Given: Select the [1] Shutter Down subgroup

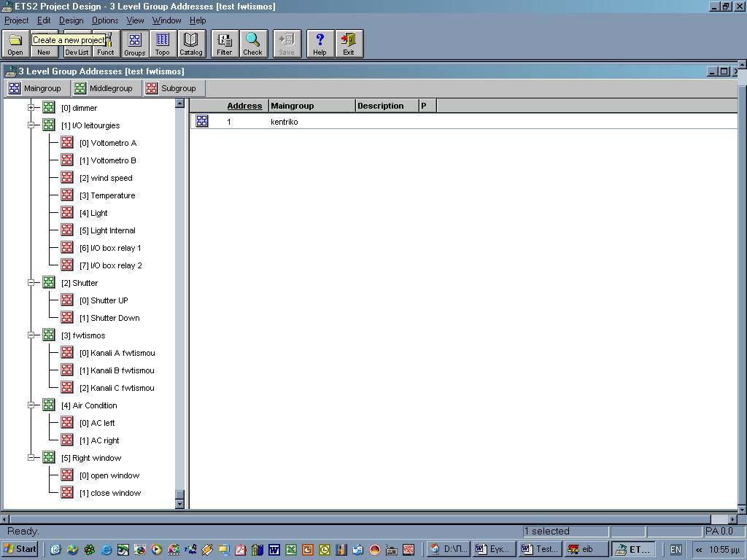Looking at the screenshot, I should pyautogui.click(x=109, y=318).
